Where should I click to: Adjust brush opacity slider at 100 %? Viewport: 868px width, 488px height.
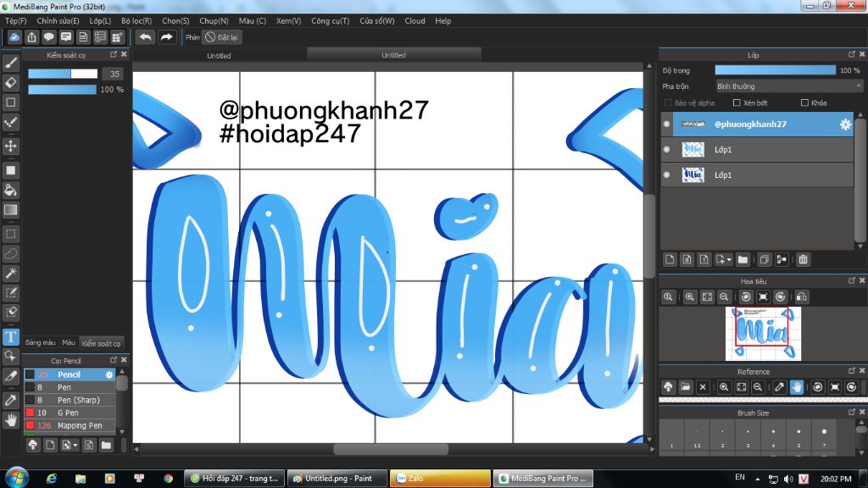click(62, 90)
